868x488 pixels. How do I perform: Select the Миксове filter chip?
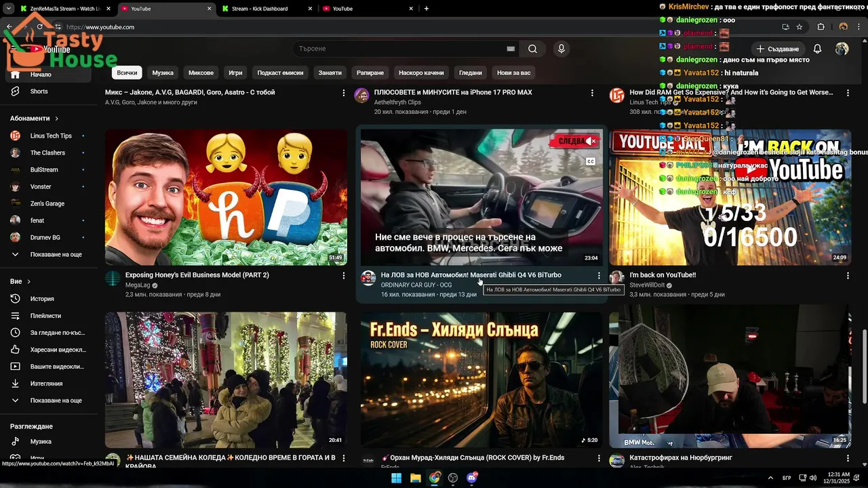pyautogui.click(x=201, y=73)
